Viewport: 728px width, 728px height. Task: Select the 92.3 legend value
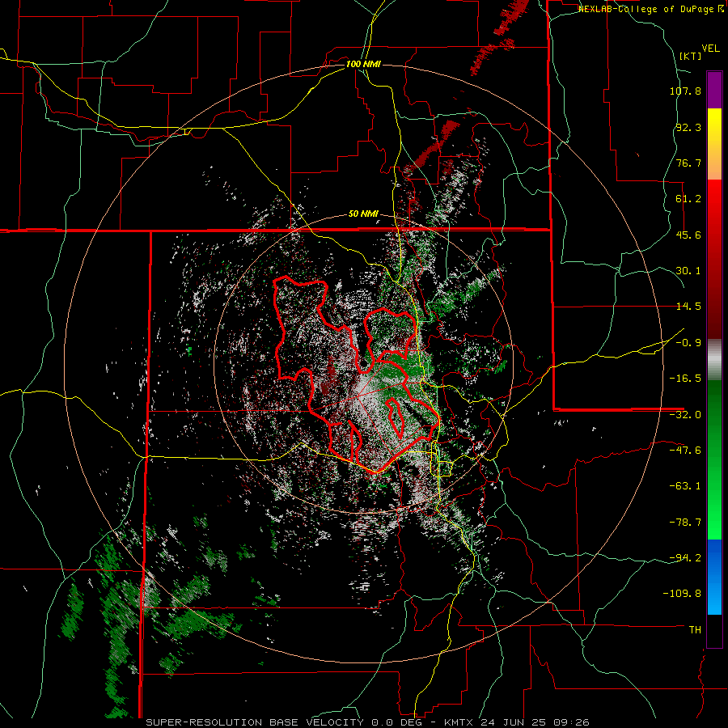click(x=688, y=127)
